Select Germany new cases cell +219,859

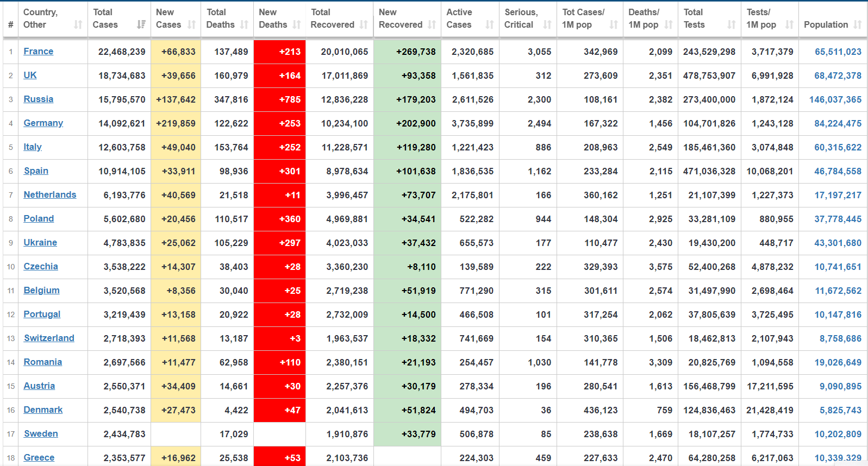click(176, 123)
